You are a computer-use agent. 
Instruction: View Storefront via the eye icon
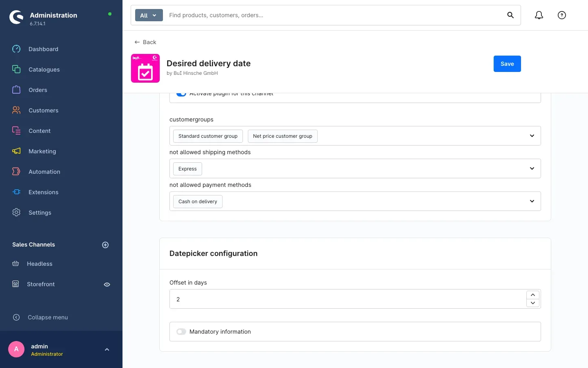point(107,285)
